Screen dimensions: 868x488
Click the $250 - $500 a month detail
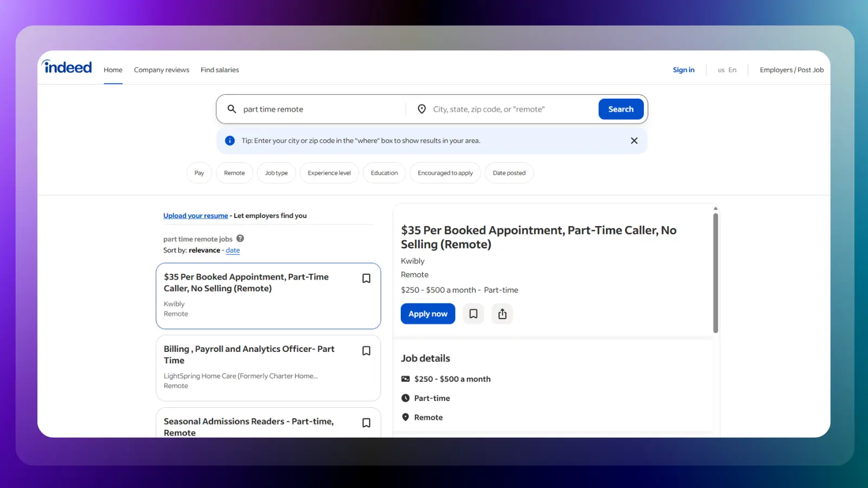[452, 379]
